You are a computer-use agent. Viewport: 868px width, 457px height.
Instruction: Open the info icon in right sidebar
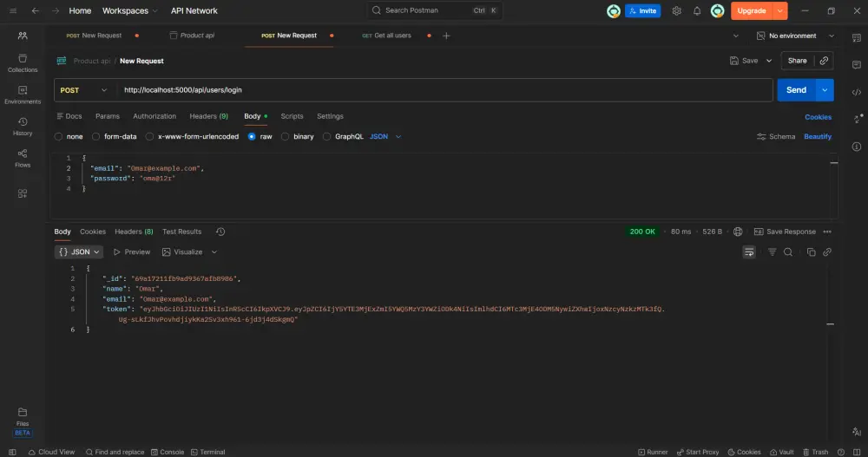click(x=857, y=147)
